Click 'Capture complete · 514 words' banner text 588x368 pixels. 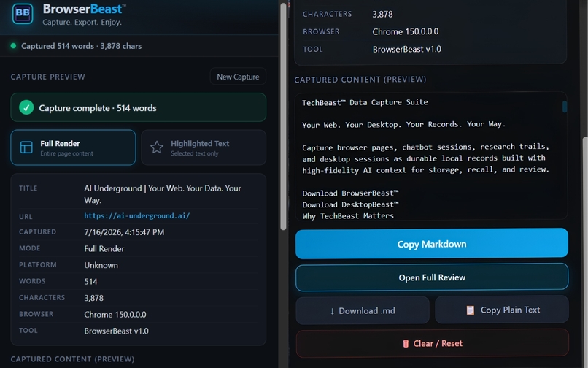(98, 108)
